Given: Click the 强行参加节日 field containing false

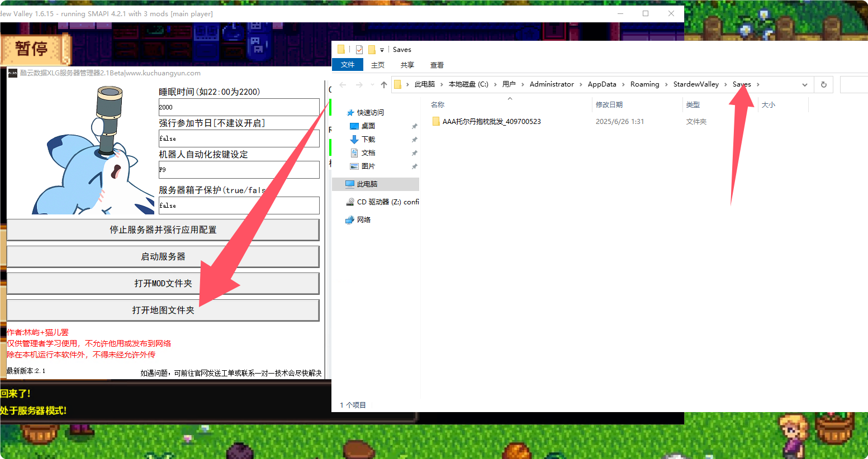Looking at the screenshot, I should coord(239,138).
